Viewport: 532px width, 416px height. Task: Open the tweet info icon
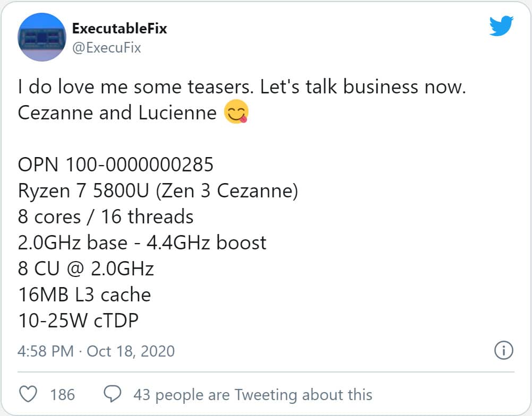[503, 350]
